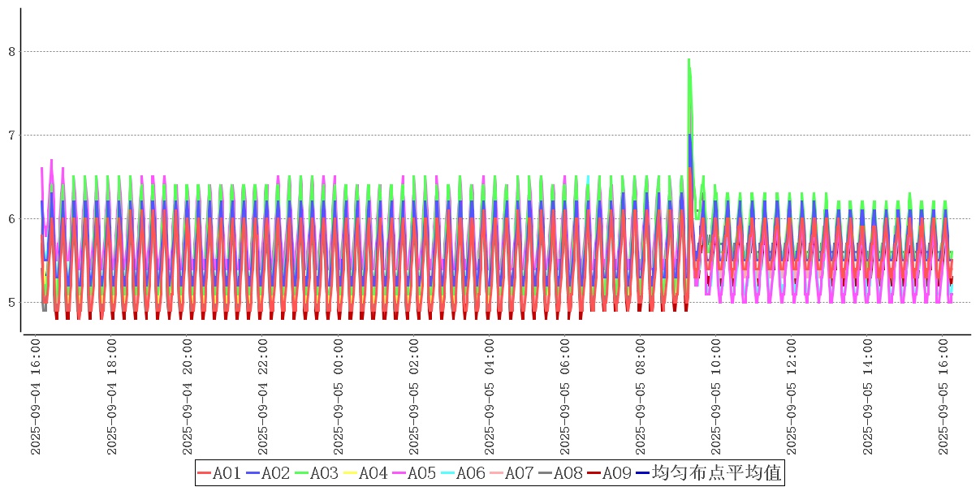
Task: Click the A03 legend entry
Action: click(317, 473)
